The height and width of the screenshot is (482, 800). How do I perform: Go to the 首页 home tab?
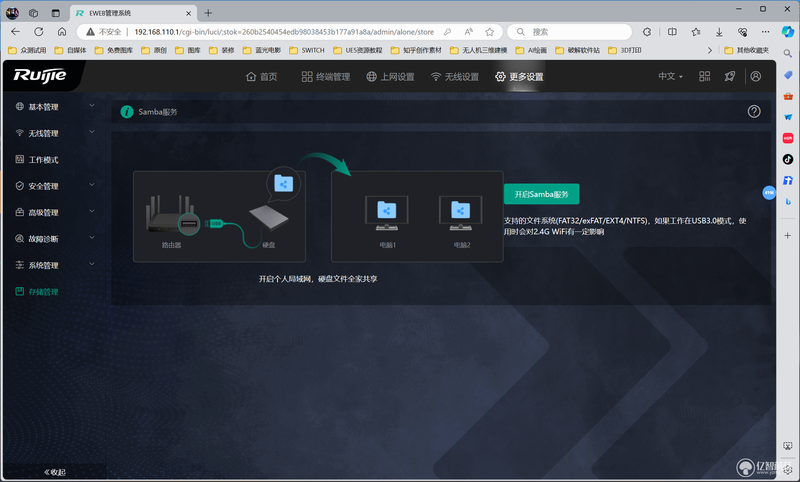pos(261,77)
